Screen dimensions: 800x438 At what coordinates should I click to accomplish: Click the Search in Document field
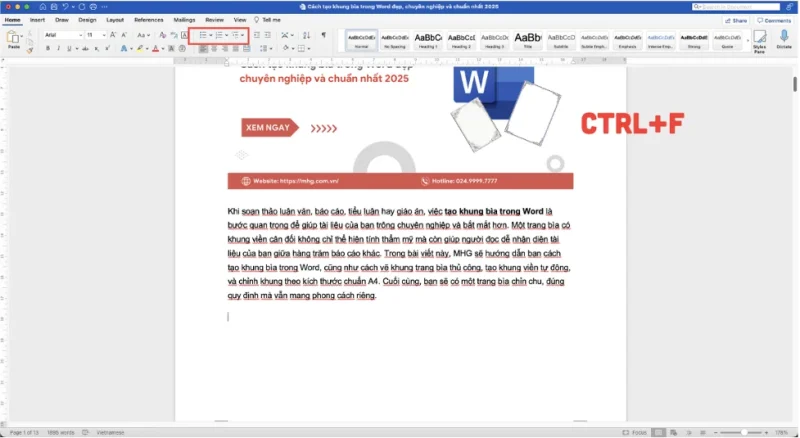point(736,7)
